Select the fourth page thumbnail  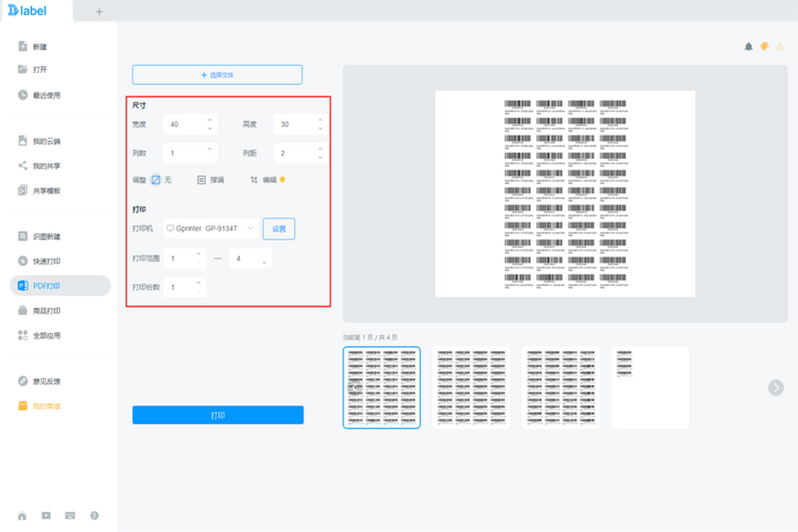coord(650,388)
